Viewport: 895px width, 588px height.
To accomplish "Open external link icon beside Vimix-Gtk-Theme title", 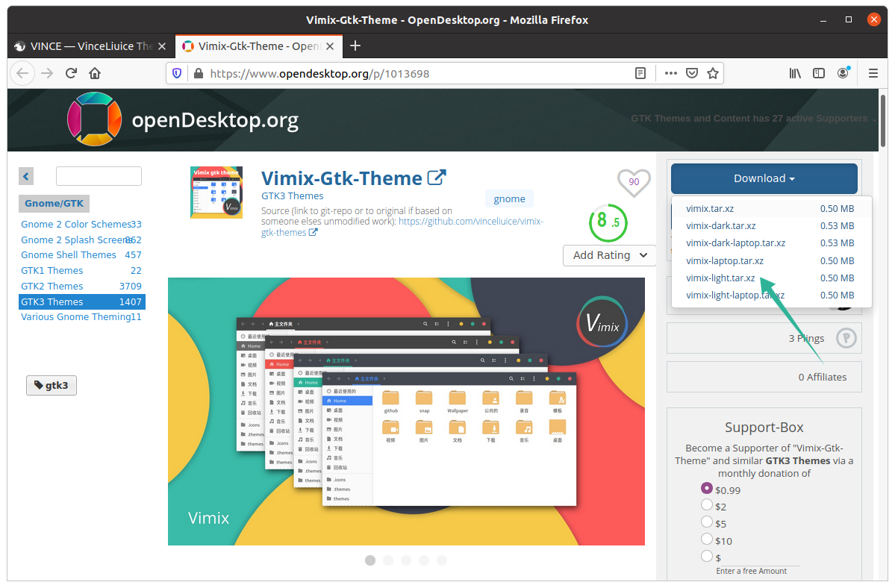I will [436, 178].
